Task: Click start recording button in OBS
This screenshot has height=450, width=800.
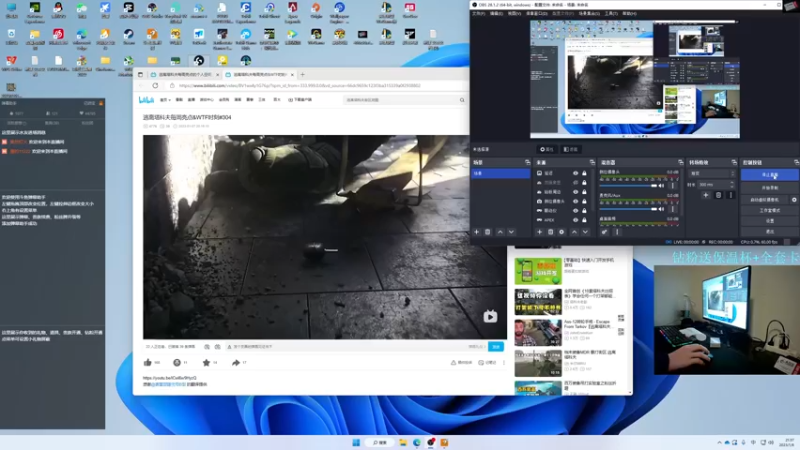Action: (x=769, y=188)
